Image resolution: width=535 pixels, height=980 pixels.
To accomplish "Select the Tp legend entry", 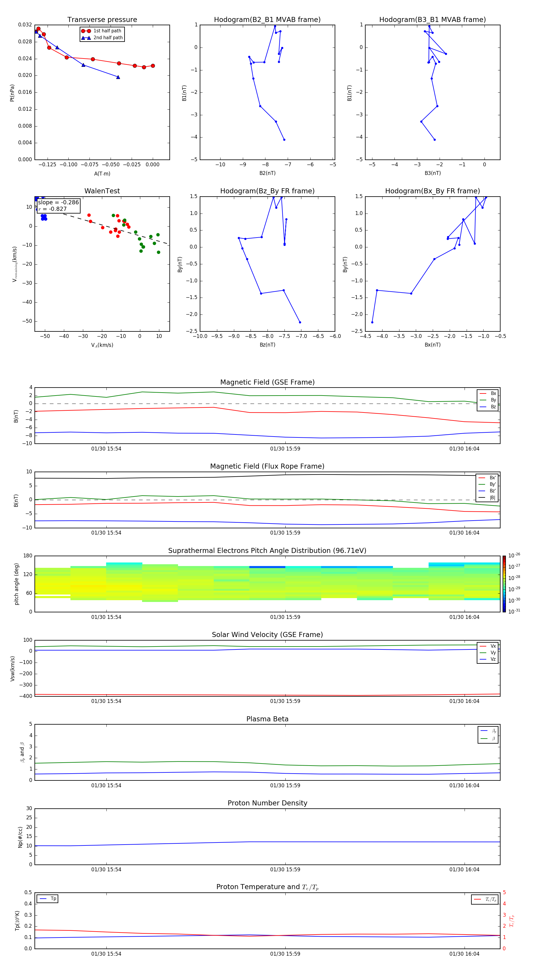I will [x=48, y=899].
